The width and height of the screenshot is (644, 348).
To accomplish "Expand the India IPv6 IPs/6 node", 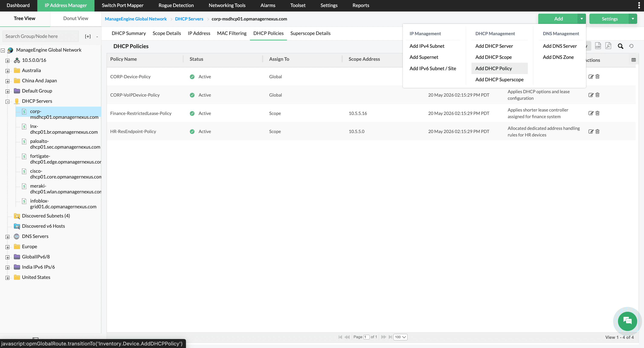I will click(x=7, y=267).
